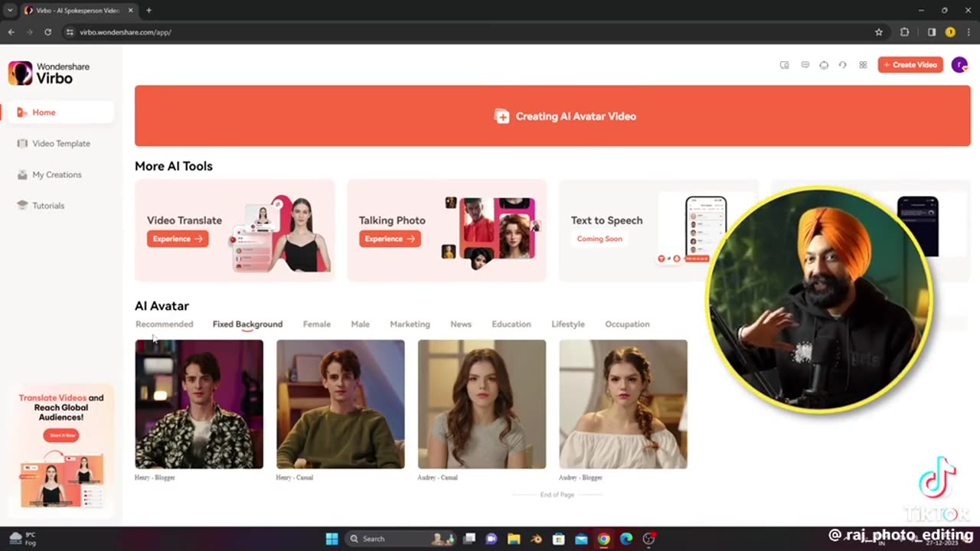The width and height of the screenshot is (980, 551).
Task: Click Experience on Video Translate card
Action: [177, 239]
